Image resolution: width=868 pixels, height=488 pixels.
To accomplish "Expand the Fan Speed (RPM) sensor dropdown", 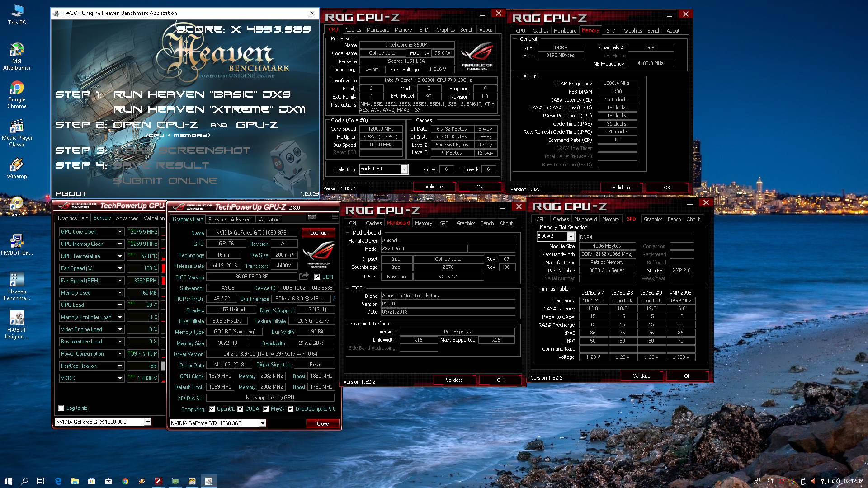I will pyautogui.click(x=120, y=281).
